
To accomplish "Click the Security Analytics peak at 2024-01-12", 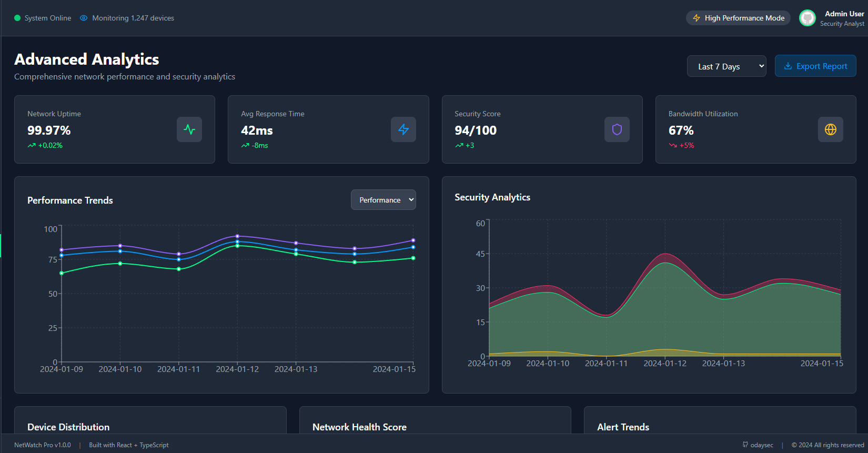I will (x=665, y=254).
